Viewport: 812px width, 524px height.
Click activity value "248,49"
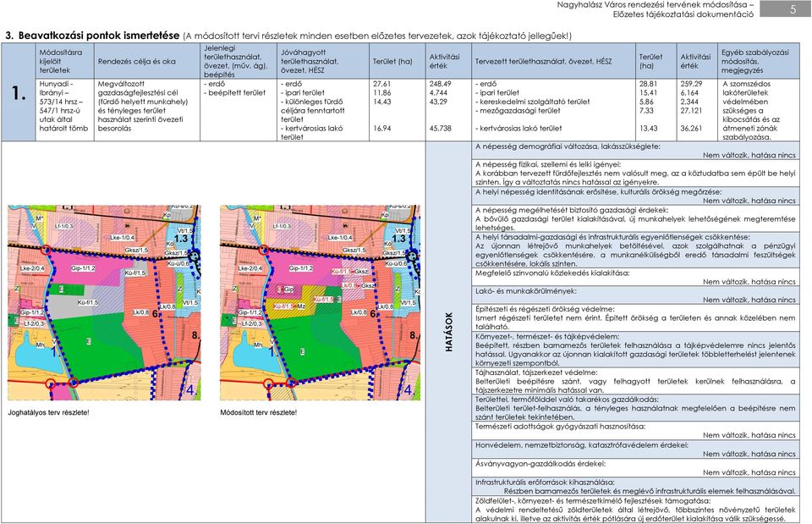[440, 84]
